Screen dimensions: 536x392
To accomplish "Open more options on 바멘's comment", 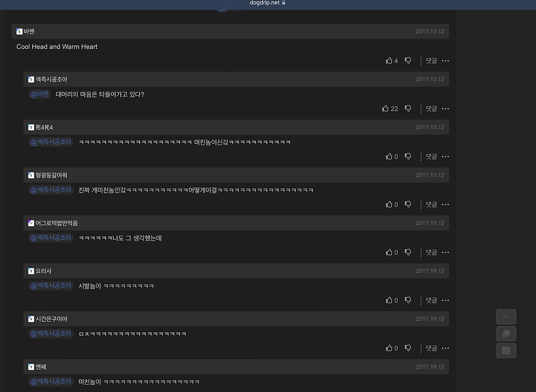I will (x=445, y=61).
